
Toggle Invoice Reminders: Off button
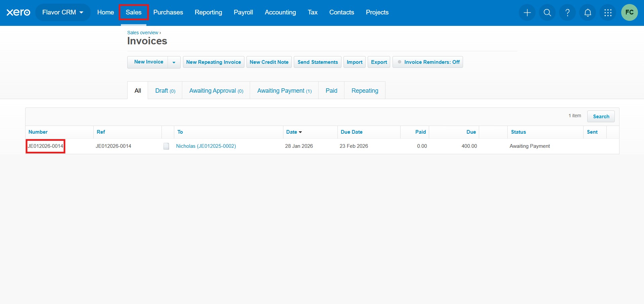pos(427,62)
